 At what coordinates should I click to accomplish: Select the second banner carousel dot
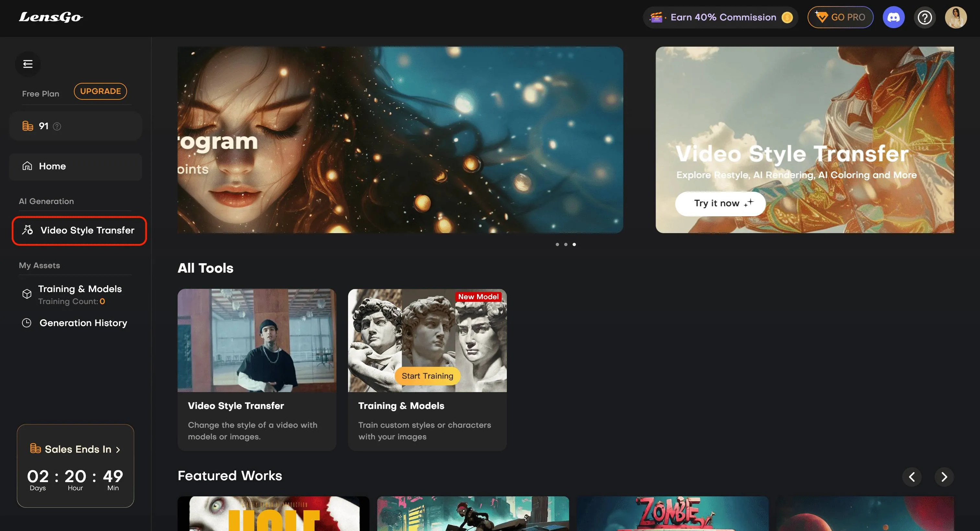point(566,244)
